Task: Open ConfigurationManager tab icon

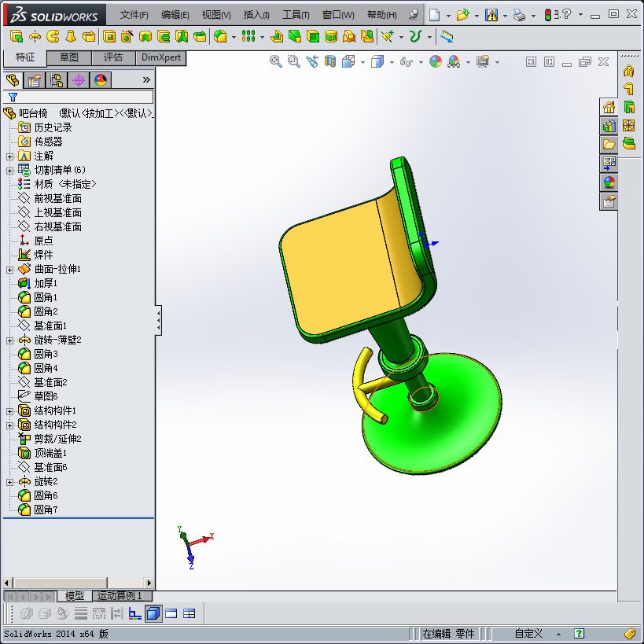Action: click(x=57, y=79)
